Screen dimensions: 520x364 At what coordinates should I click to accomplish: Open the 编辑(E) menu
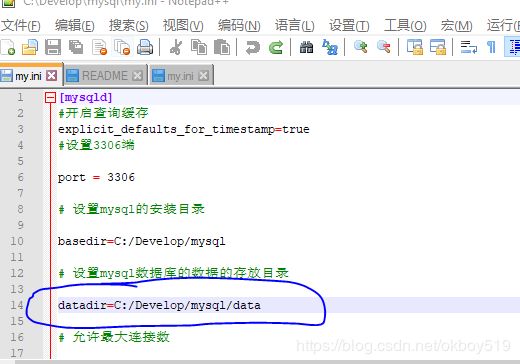click(75, 25)
